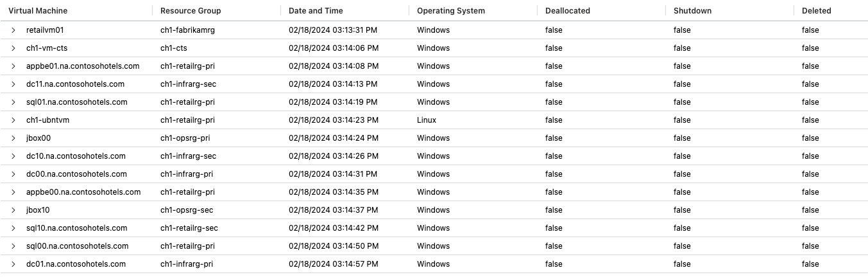868x277 pixels.
Task: Sort by Deallocated column header
Action: 568,11
